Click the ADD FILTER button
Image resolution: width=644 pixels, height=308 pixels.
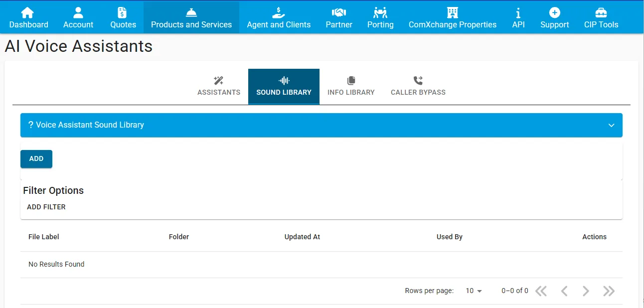(46, 207)
